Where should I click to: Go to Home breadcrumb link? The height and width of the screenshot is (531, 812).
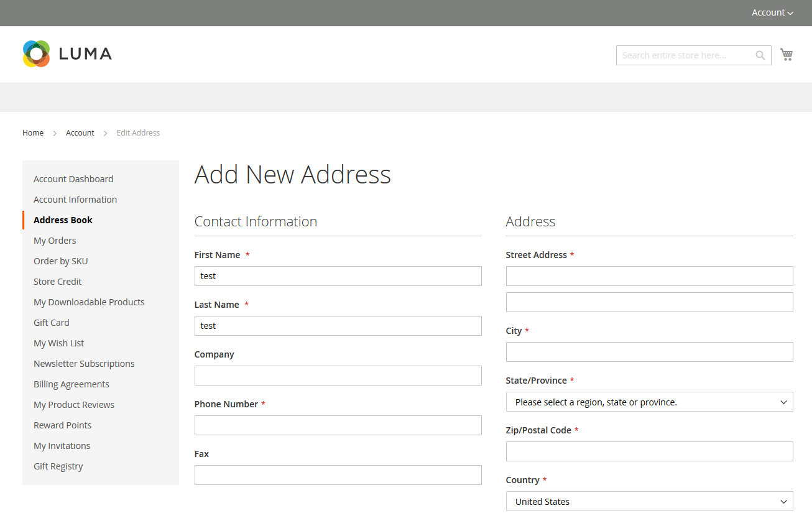[x=33, y=132]
